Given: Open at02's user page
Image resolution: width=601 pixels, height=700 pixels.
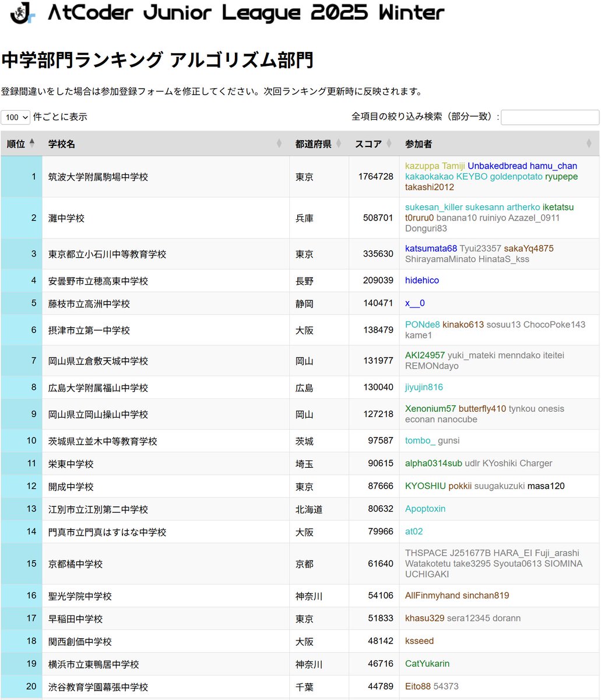Looking at the screenshot, I should pyautogui.click(x=412, y=531).
